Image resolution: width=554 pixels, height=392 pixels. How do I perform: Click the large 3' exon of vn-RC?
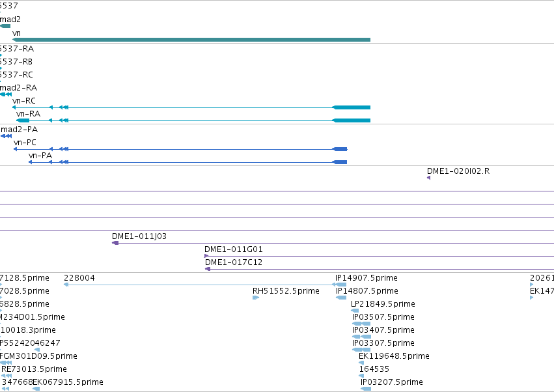pyautogui.click(x=352, y=107)
